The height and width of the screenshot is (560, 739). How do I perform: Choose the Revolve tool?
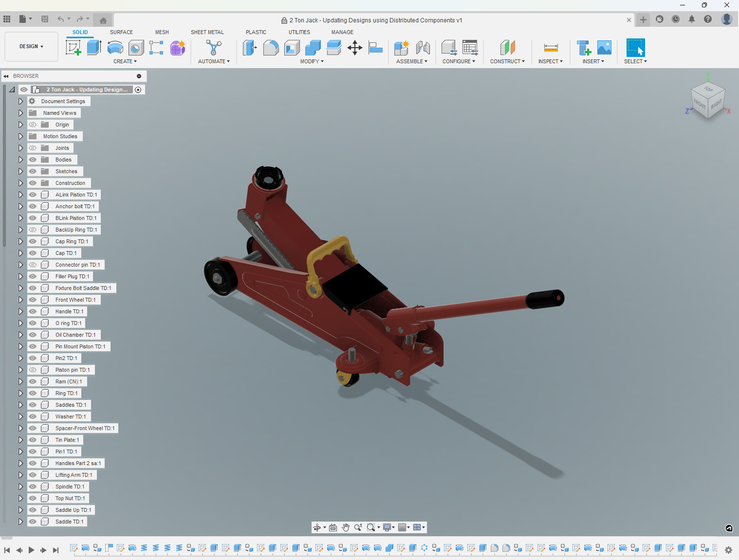click(x=115, y=48)
